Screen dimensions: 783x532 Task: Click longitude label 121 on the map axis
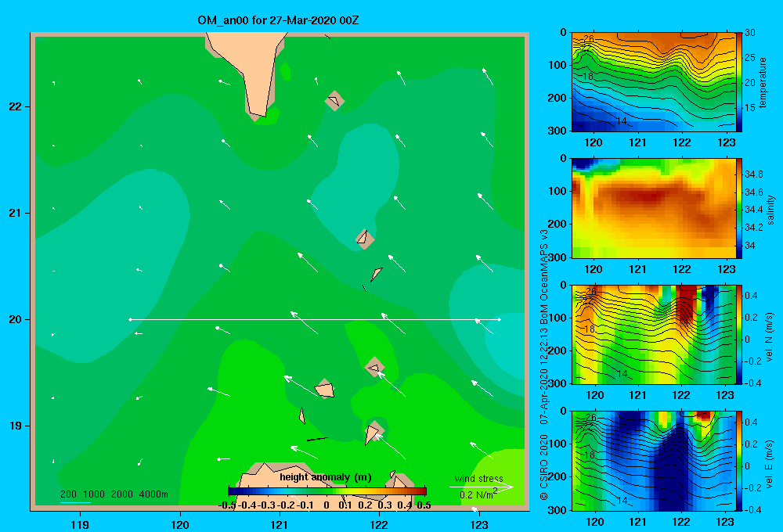(x=280, y=524)
